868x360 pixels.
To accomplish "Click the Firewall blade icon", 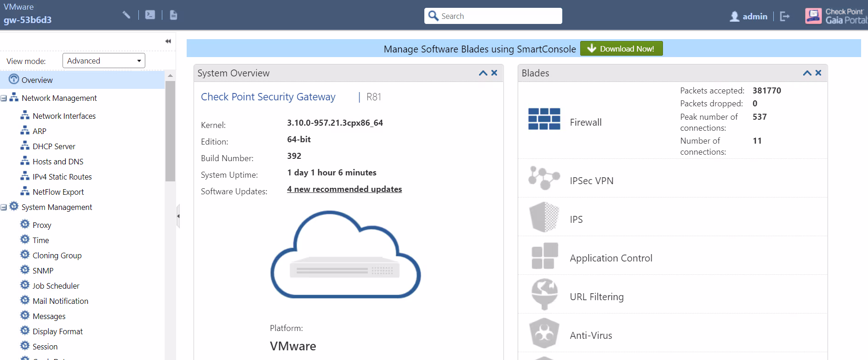I will point(544,119).
